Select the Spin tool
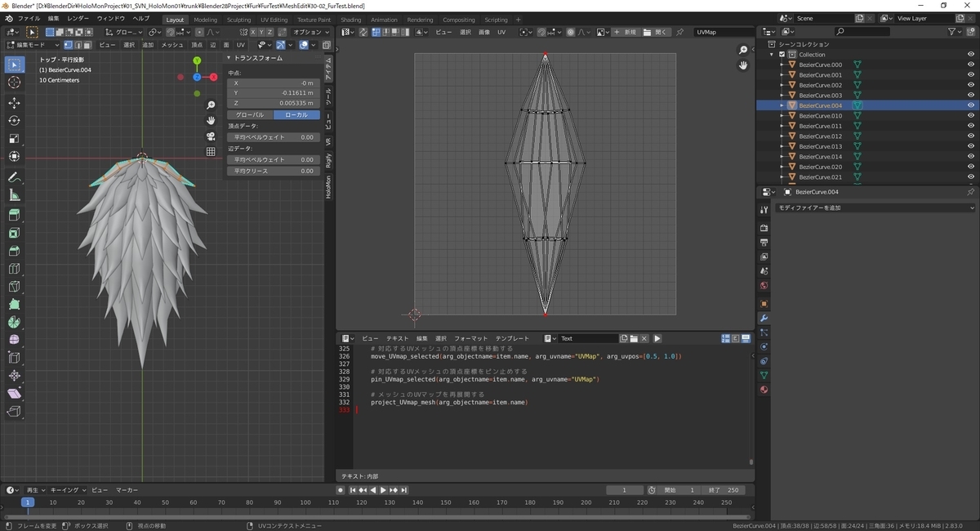Image resolution: width=980 pixels, height=531 pixels. click(14, 323)
